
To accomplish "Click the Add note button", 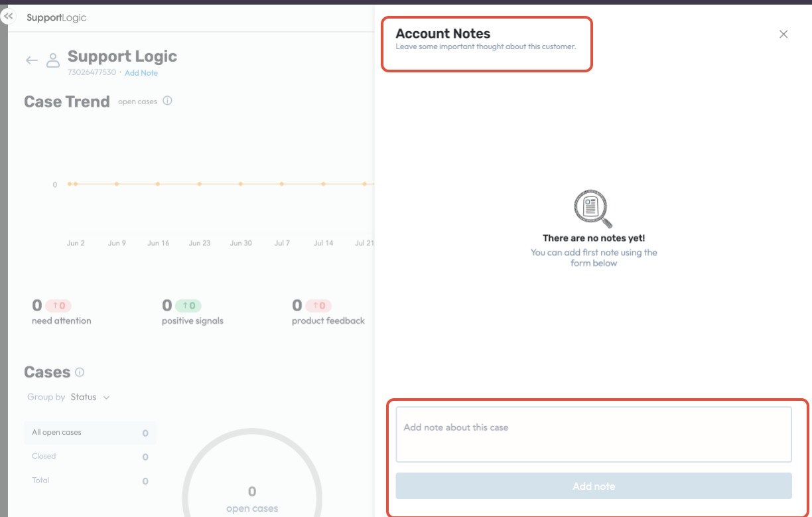I will [594, 486].
